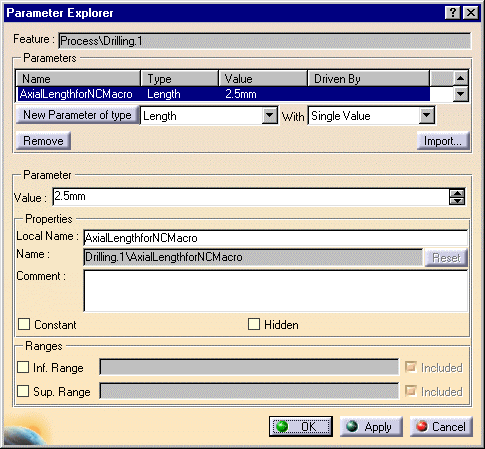The image size is (485, 449).
Task: Click the red Cancel button
Action: pyautogui.click(x=441, y=426)
